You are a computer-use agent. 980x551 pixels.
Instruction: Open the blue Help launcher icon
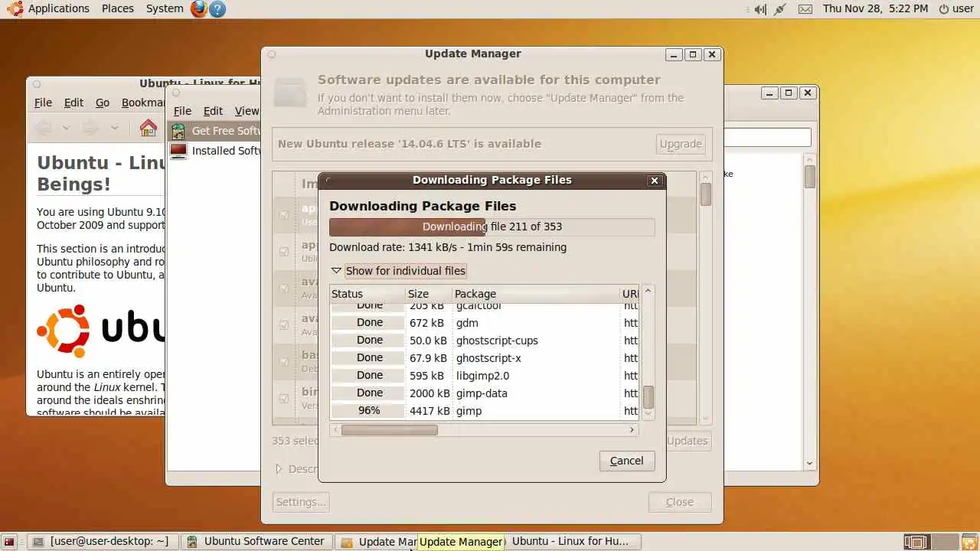[x=217, y=8]
